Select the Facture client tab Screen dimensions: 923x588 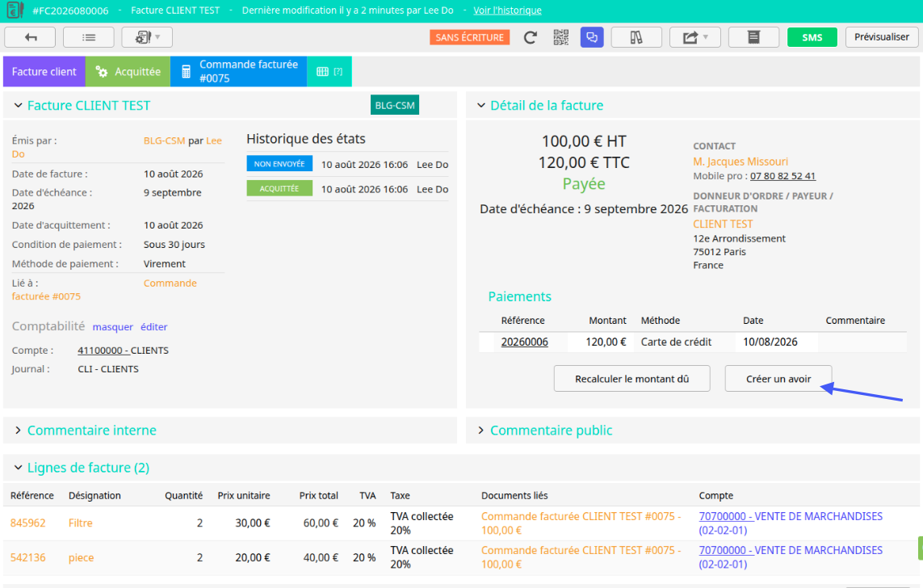[x=44, y=72]
